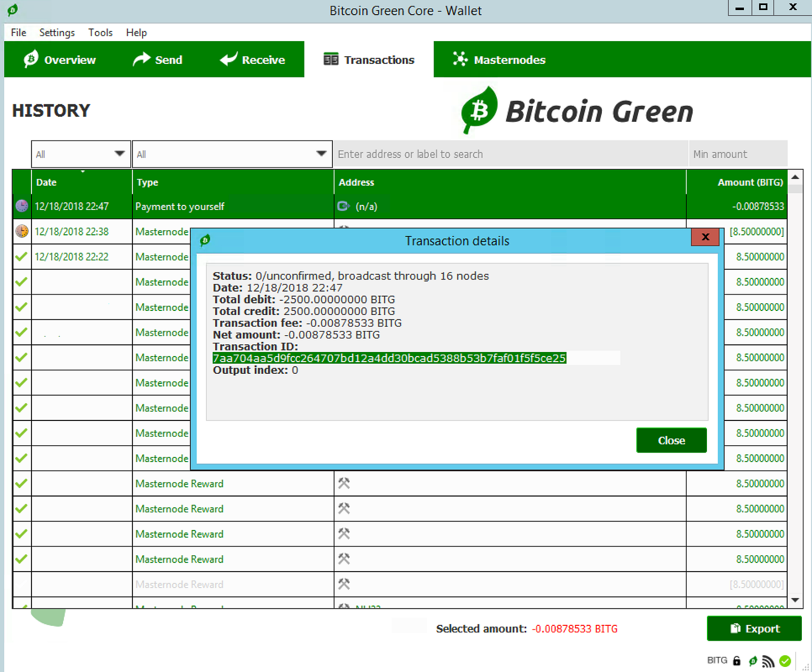Open the Help menu
The image size is (812, 672).
(x=137, y=32)
